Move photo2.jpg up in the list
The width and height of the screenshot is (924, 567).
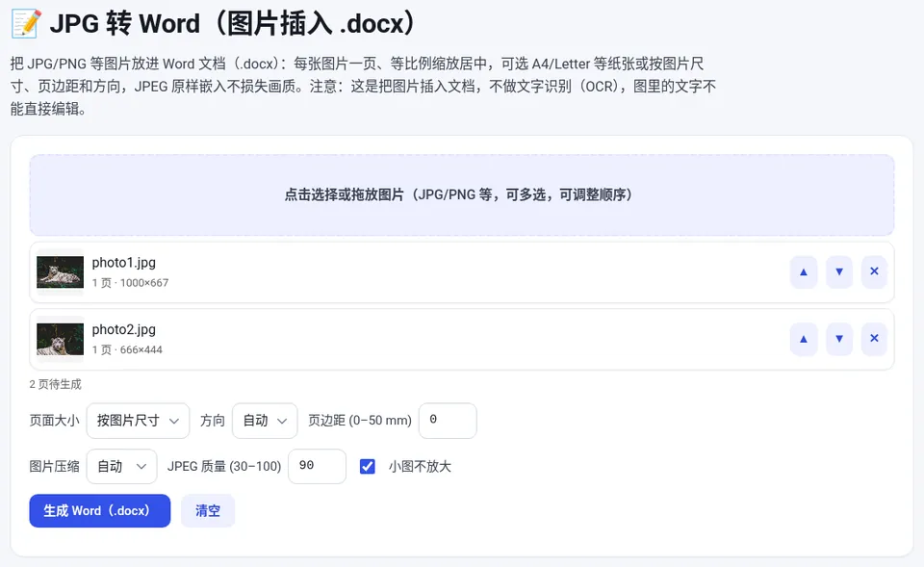click(803, 339)
